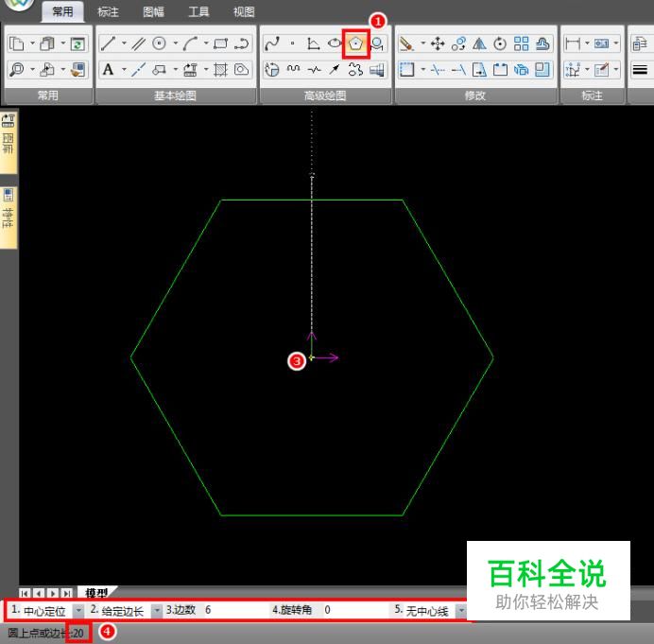Switch to the 视图 ribbon tab
The height and width of the screenshot is (644, 654).
244,12
